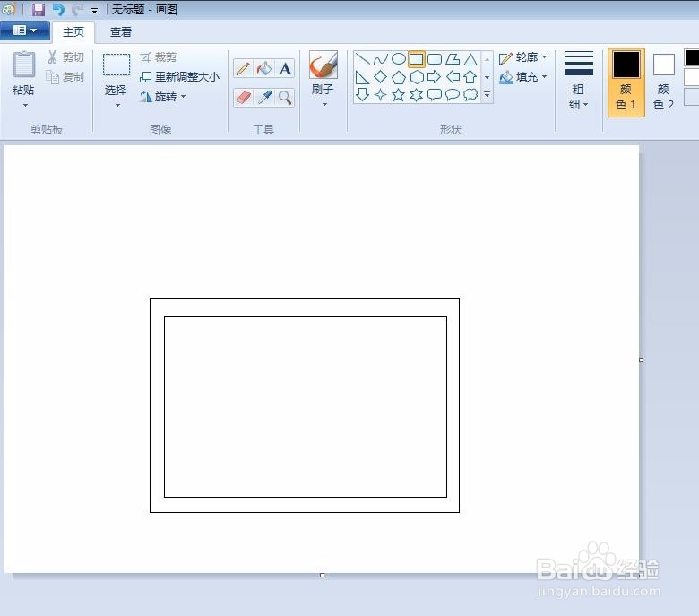Expand the shapes gallery with the More arrow

pos(488,94)
